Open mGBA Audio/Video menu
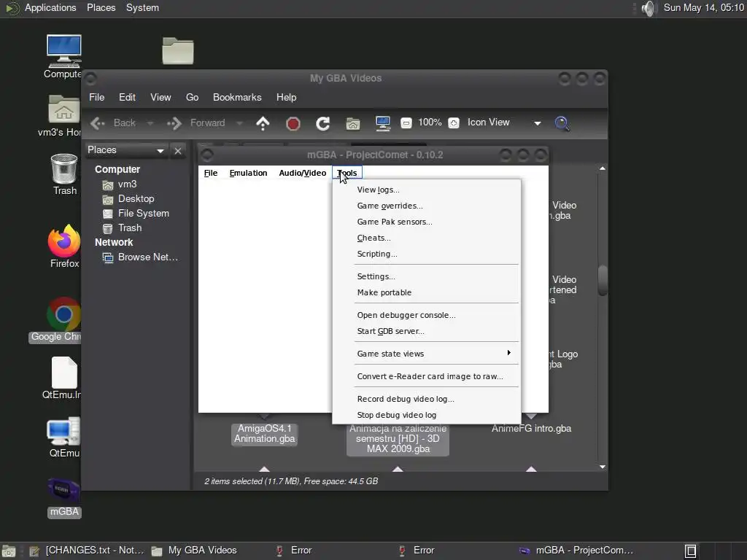747x560 pixels. (x=303, y=173)
